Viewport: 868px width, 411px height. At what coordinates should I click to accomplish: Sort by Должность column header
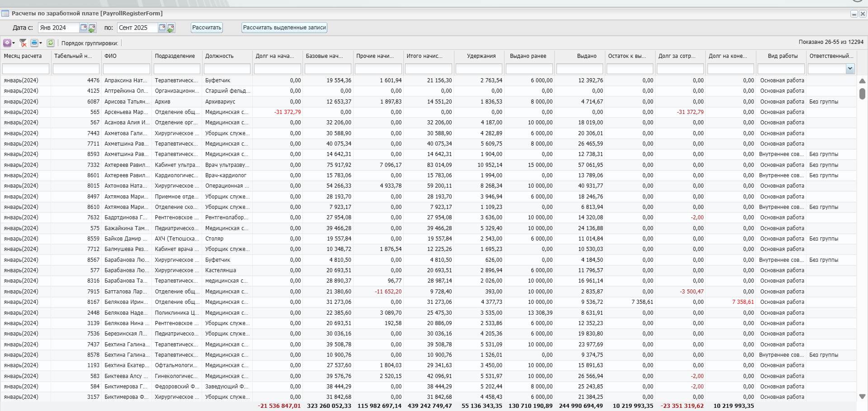pos(227,56)
